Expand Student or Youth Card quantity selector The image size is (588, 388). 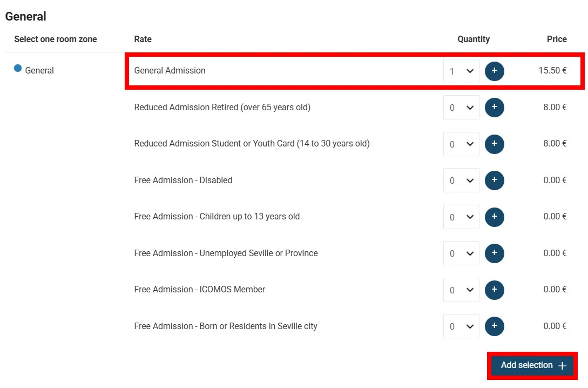pos(461,144)
